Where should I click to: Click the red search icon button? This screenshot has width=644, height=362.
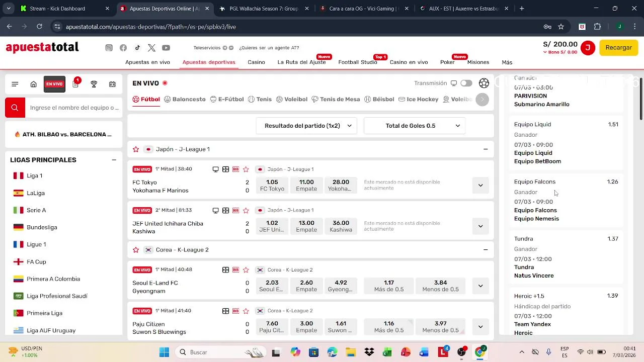click(15, 108)
